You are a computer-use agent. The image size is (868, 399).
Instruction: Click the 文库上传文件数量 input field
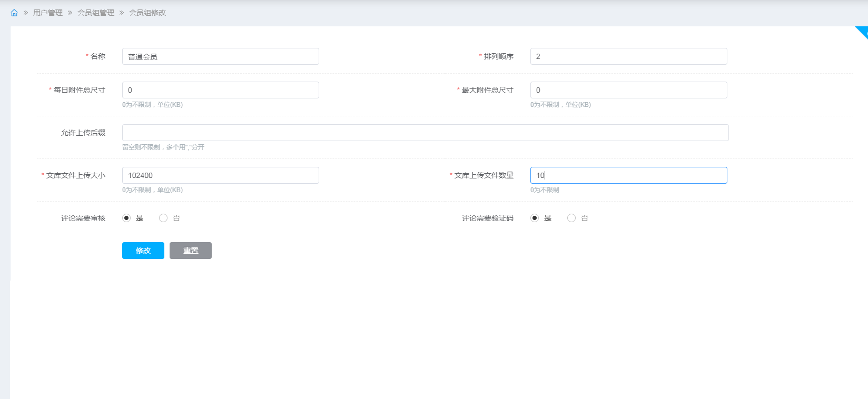[628, 175]
